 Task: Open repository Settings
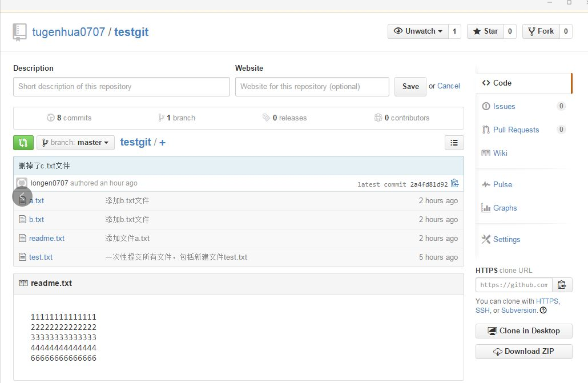click(x=524, y=239)
